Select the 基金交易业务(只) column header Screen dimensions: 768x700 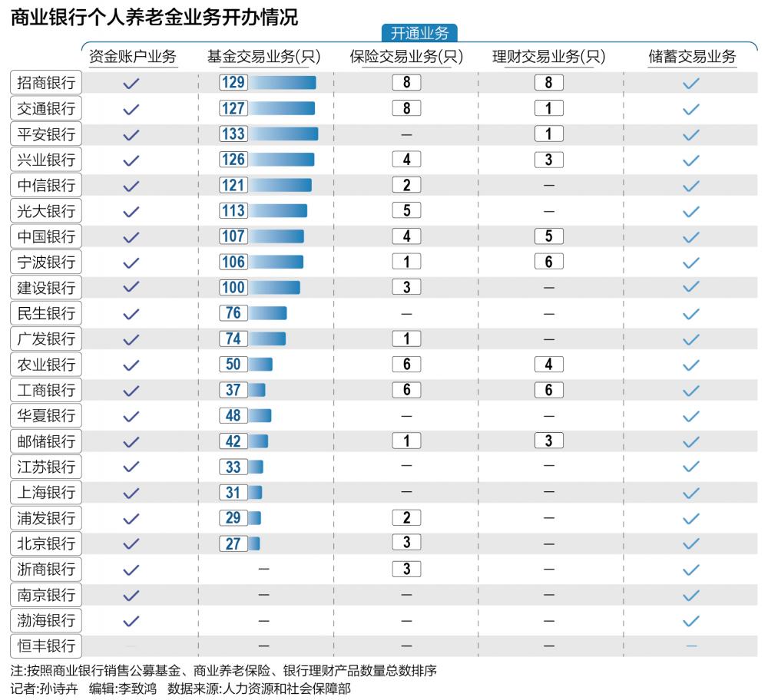[263, 57]
